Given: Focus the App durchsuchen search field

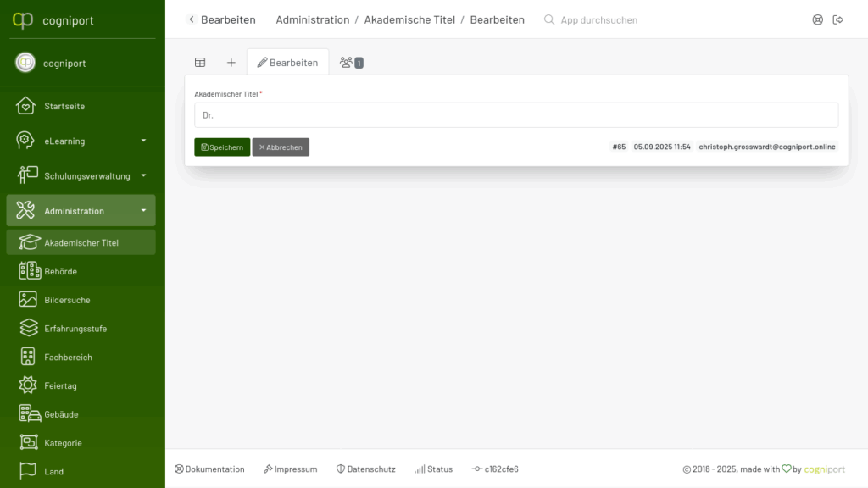Looking at the screenshot, I should point(598,20).
